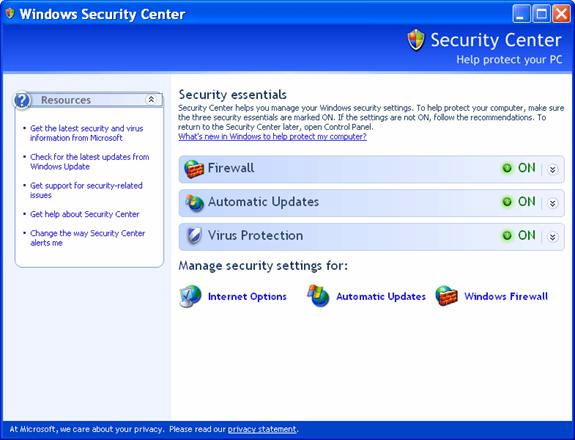The image size is (575, 440).
Task: Click the Windows Firewall icon under Manage settings
Action: click(x=446, y=296)
